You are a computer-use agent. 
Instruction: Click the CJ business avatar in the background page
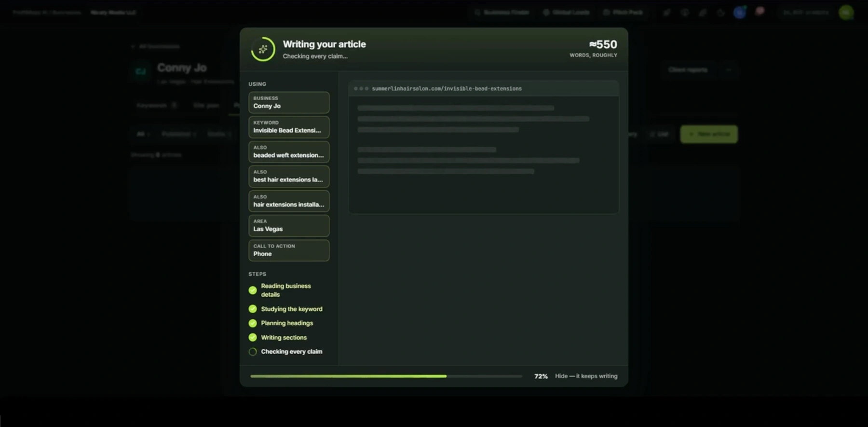tap(141, 71)
